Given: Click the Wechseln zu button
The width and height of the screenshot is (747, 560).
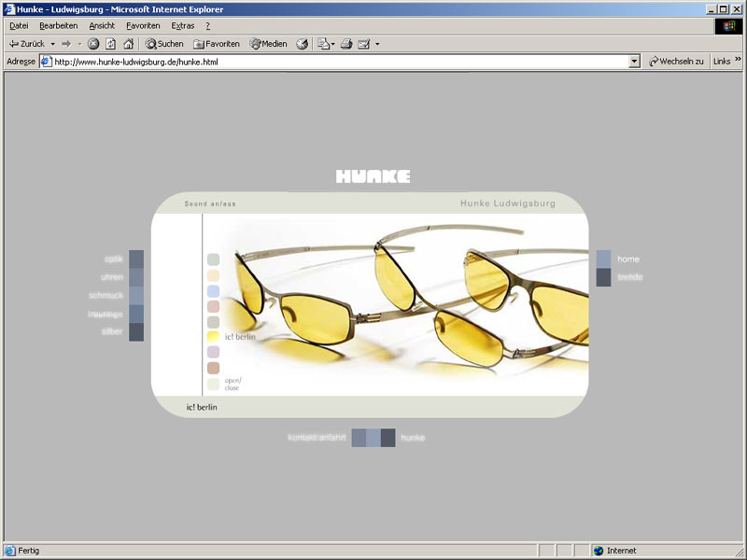Looking at the screenshot, I should 675,62.
